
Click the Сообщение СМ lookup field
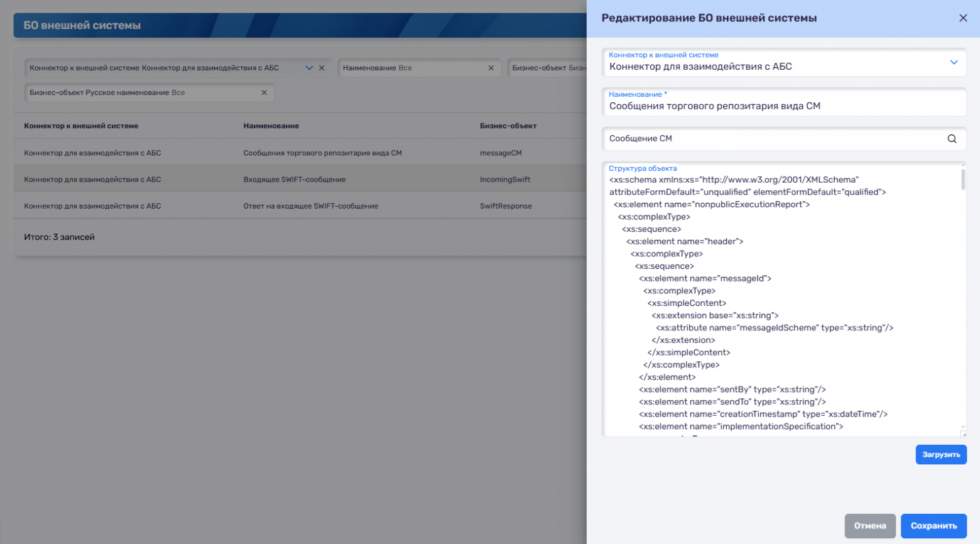click(x=773, y=139)
